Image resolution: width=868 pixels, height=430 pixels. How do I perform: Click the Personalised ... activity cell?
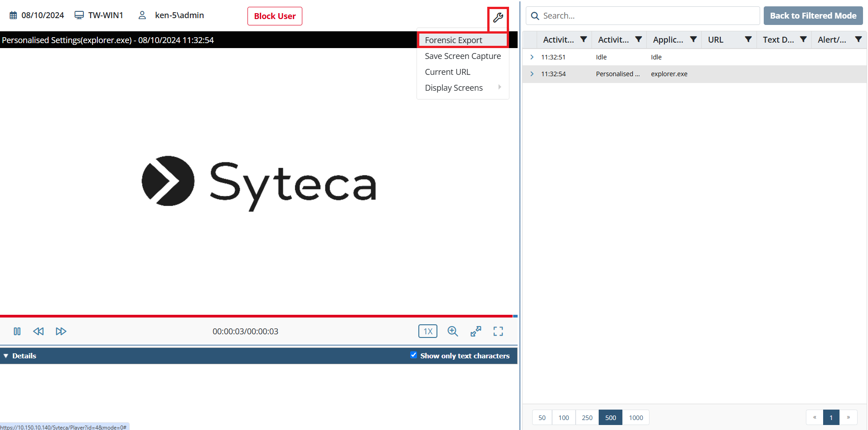click(618, 74)
